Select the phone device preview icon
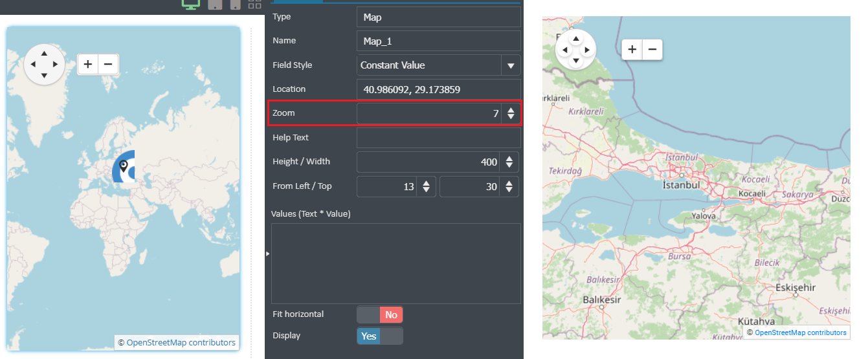 (x=235, y=5)
